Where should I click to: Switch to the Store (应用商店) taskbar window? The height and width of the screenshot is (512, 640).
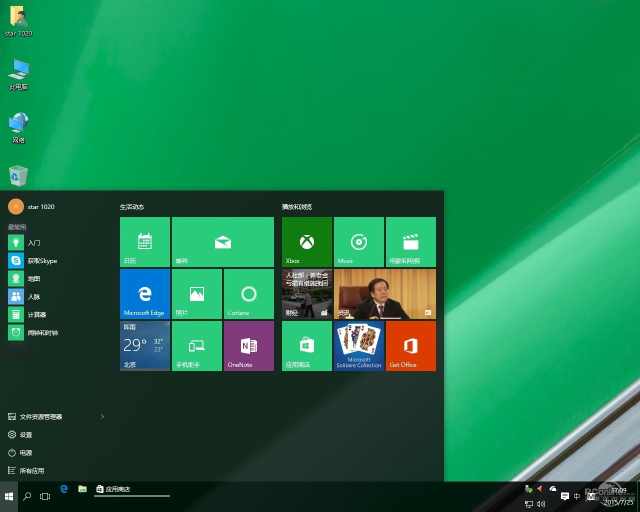click(132, 489)
